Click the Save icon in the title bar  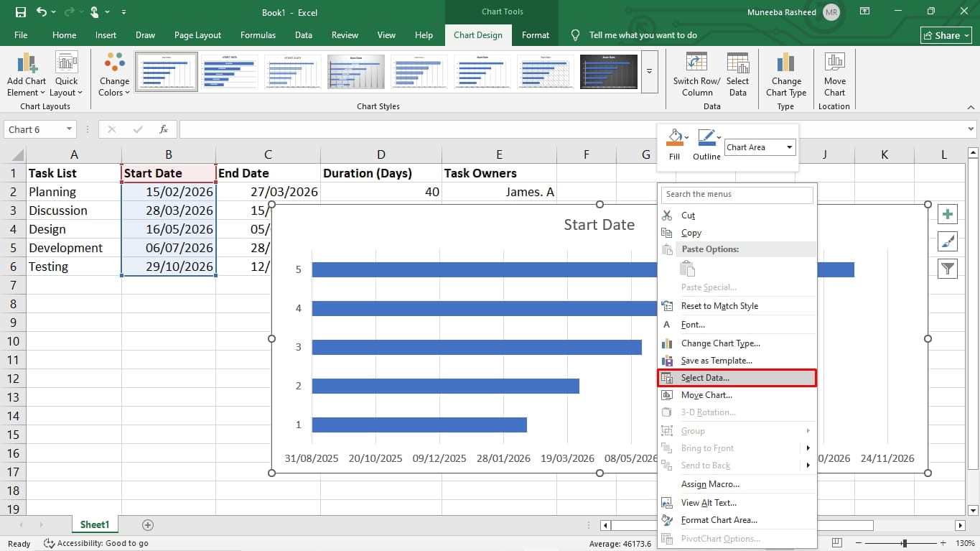click(21, 12)
